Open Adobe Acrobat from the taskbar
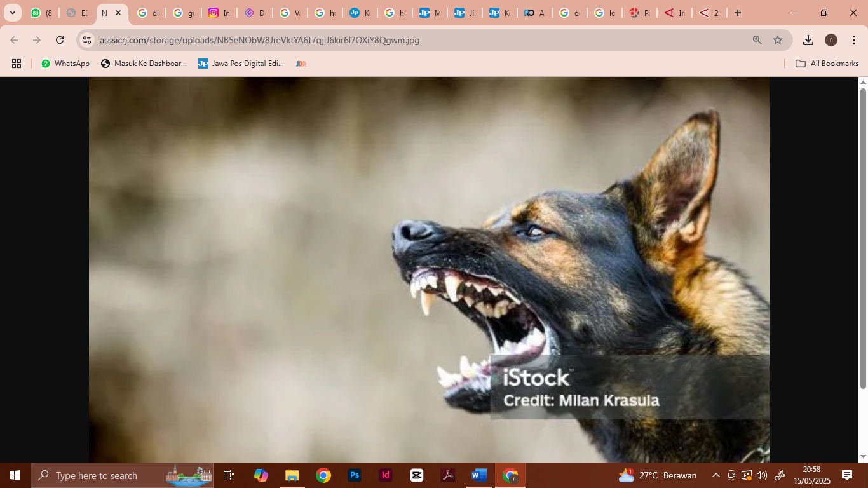This screenshot has width=868, height=488. click(448, 475)
